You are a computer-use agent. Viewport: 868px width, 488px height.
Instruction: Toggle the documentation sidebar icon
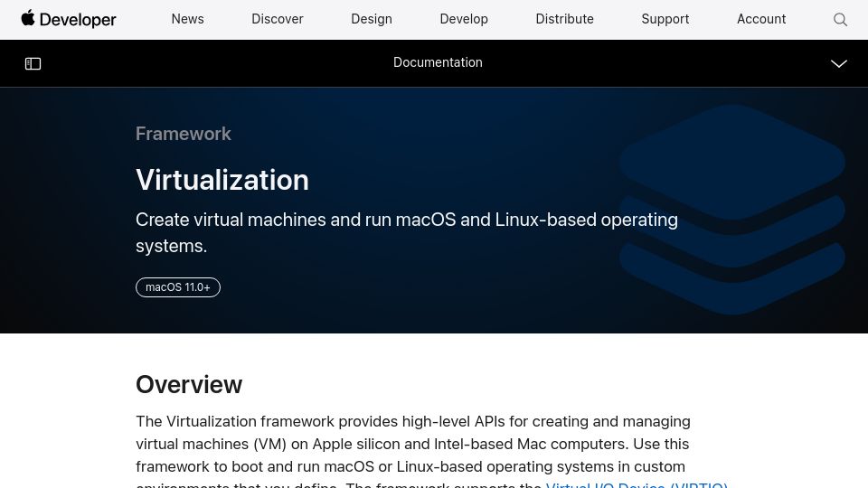(33, 63)
